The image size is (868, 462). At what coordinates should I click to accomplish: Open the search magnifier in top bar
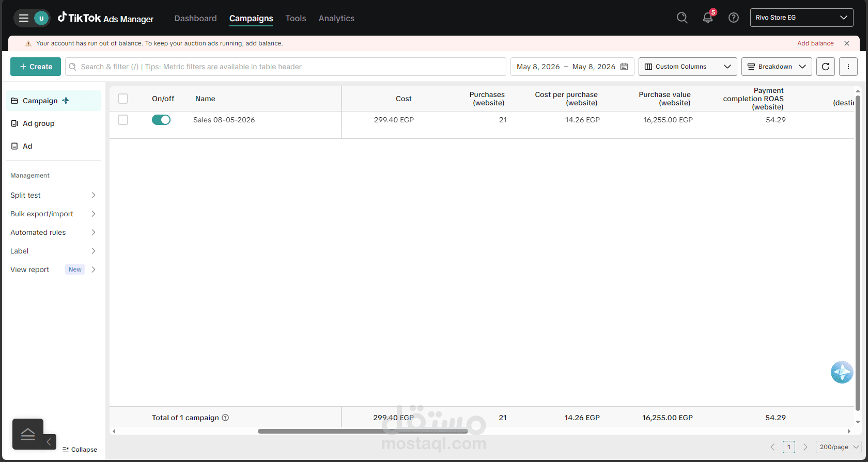682,18
